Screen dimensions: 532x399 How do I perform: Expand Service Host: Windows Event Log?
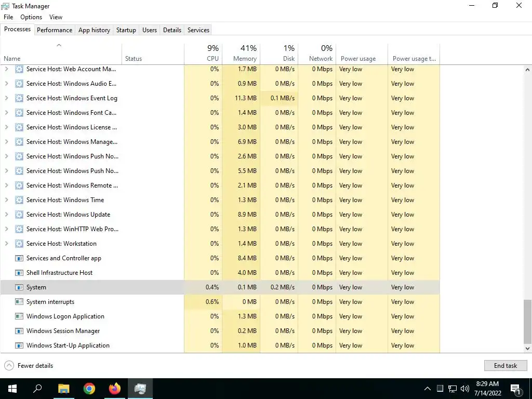pyautogui.click(x=6, y=98)
